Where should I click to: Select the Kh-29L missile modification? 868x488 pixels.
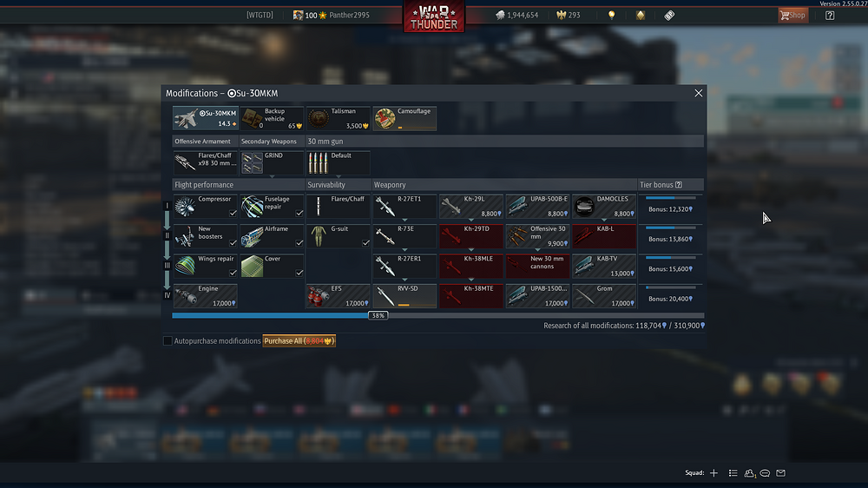tap(471, 206)
